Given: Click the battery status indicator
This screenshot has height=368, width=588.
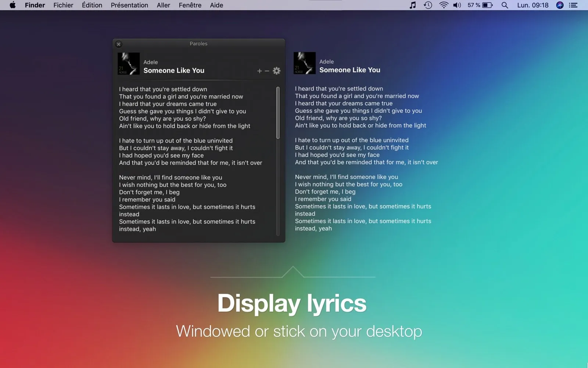Looking at the screenshot, I should click(x=480, y=5).
